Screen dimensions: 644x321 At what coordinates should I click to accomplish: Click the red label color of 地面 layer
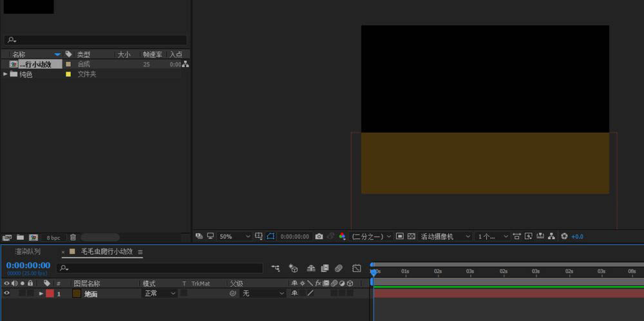50,293
